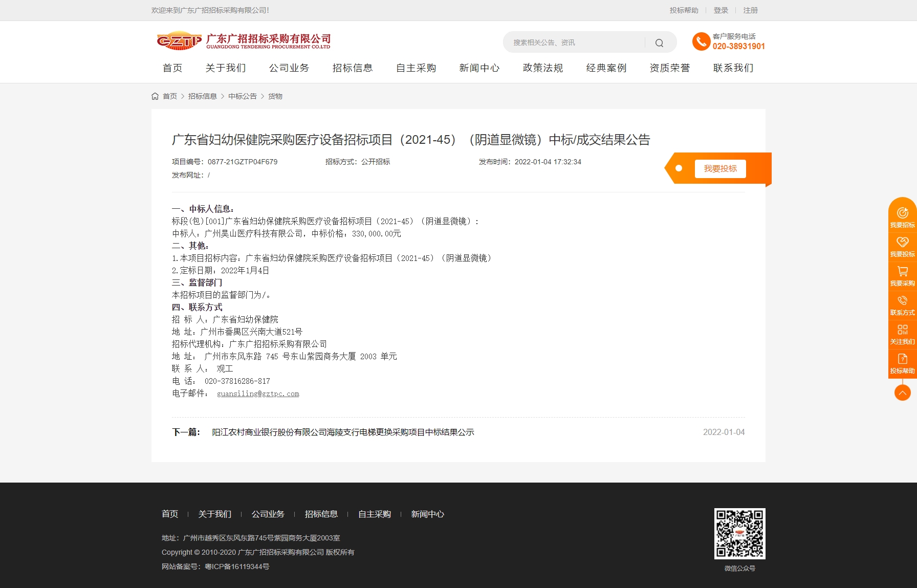The height and width of the screenshot is (588, 917).
Task: Open 我要投标 sidebar icon
Action: [x=902, y=246]
